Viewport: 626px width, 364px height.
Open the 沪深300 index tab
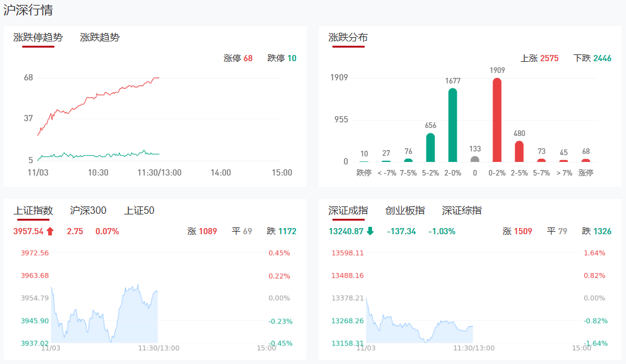click(x=88, y=211)
